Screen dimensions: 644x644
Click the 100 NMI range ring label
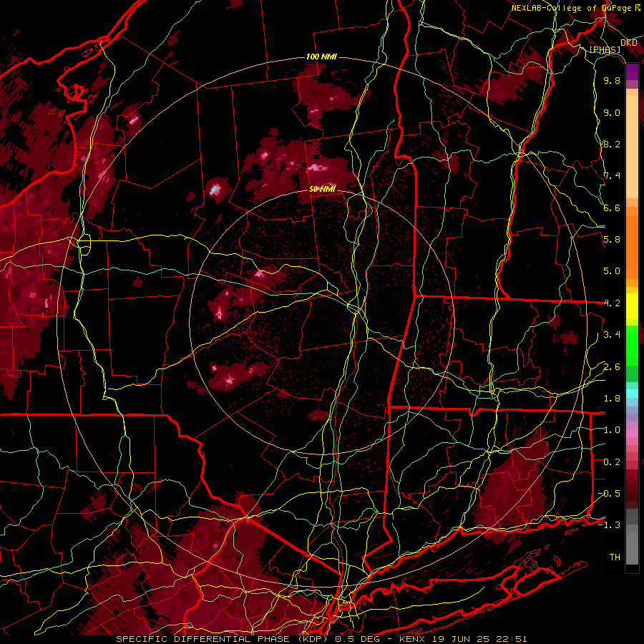pyautogui.click(x=321, y=57)
